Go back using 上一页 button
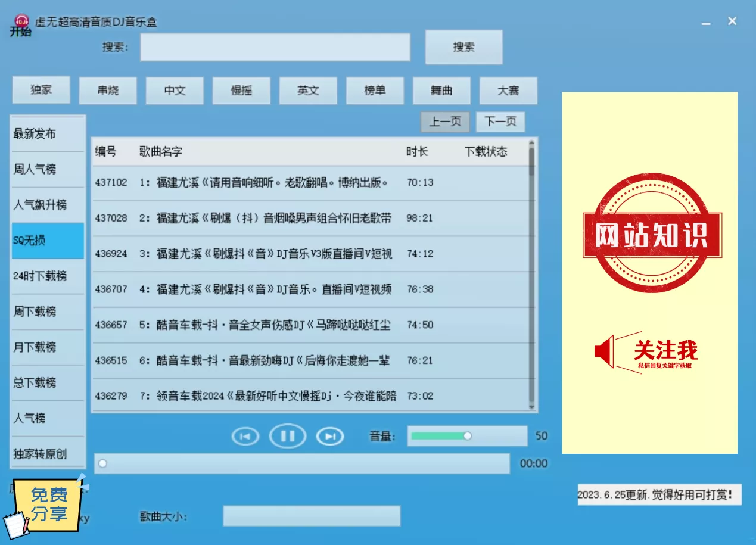Screen dimensions: 756x545 coord(445,122)
